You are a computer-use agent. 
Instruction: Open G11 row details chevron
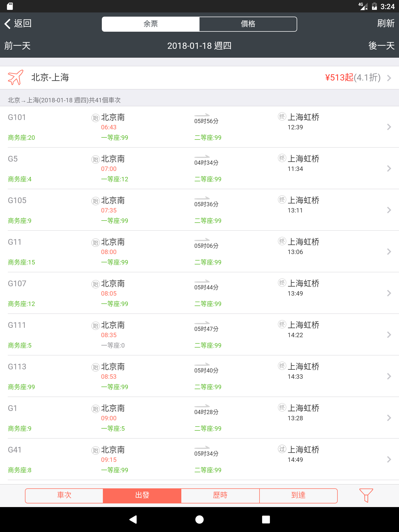coord(389,251)
